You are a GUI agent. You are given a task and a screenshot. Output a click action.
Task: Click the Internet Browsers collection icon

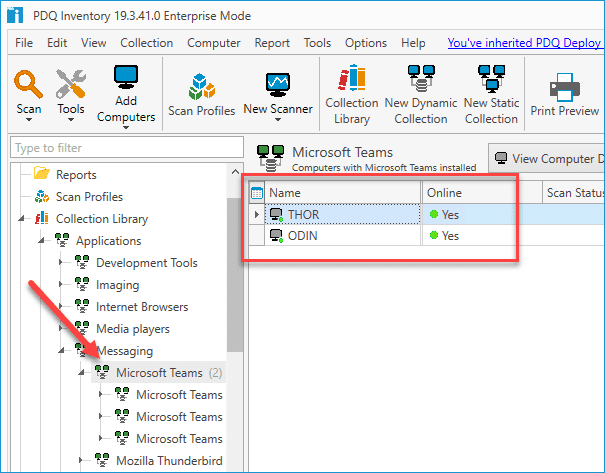(82, 306)
